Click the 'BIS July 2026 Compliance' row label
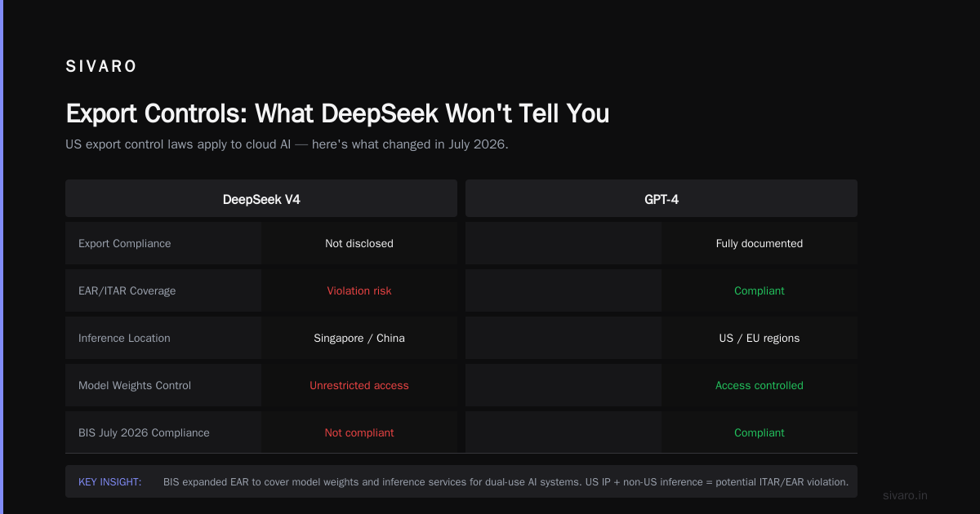980x514 pixels. tap(144, 432)
